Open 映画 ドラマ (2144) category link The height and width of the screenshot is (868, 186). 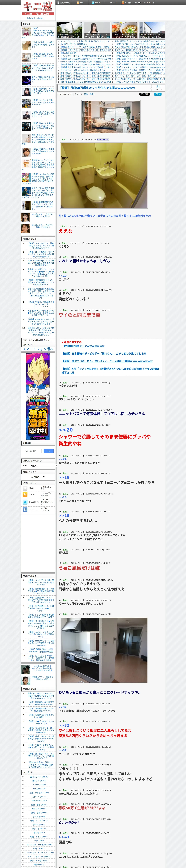(39, 837)
